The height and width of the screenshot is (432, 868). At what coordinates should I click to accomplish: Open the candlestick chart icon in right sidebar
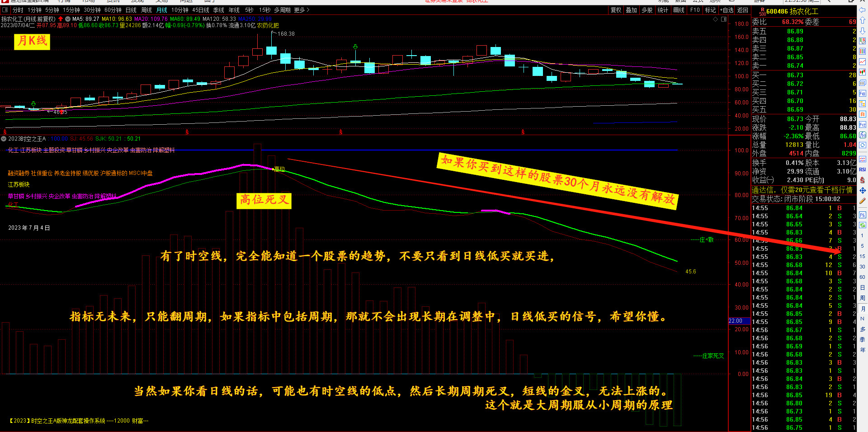(863, 72)
